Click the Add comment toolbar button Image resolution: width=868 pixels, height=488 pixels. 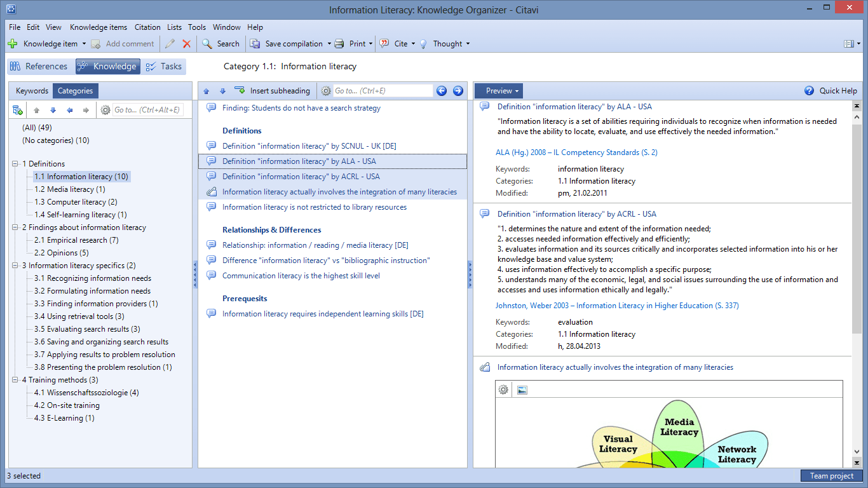click(123, 44)
